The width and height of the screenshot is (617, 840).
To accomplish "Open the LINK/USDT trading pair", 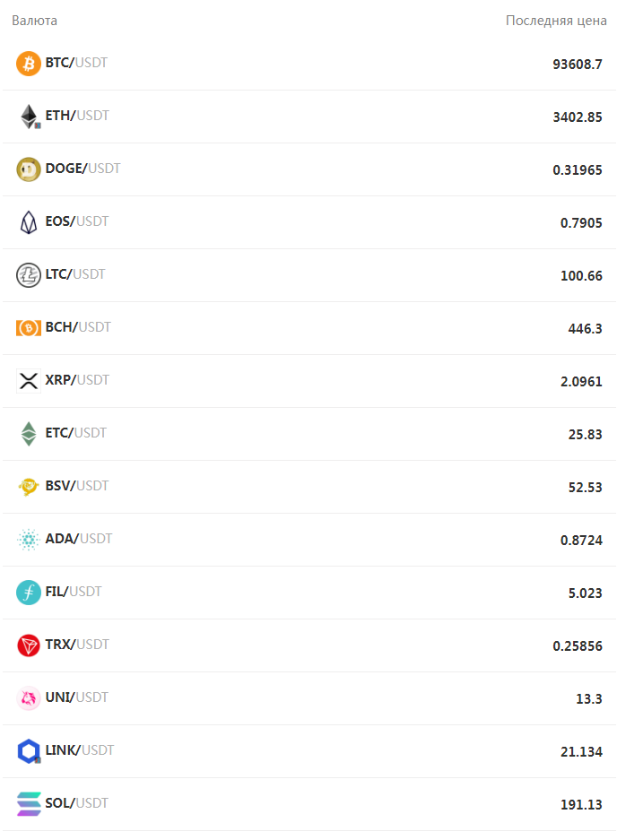I will click(79, 750).
